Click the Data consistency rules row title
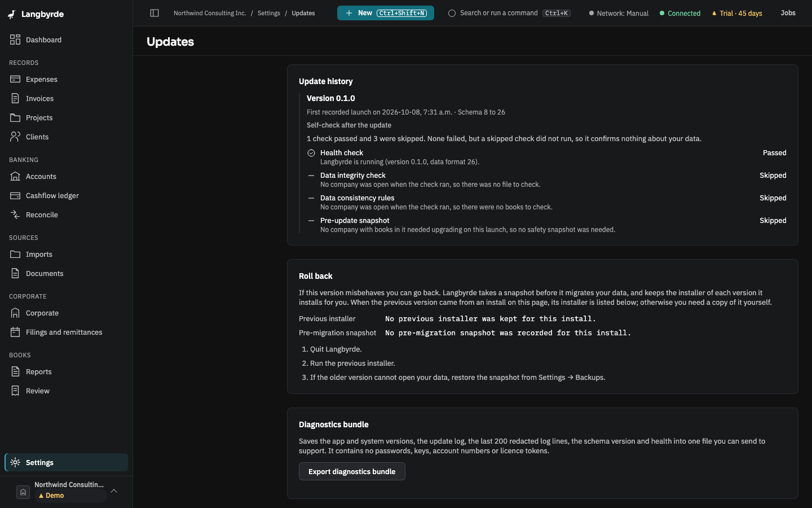The image size is (812, 508). [x=358, y=198]
